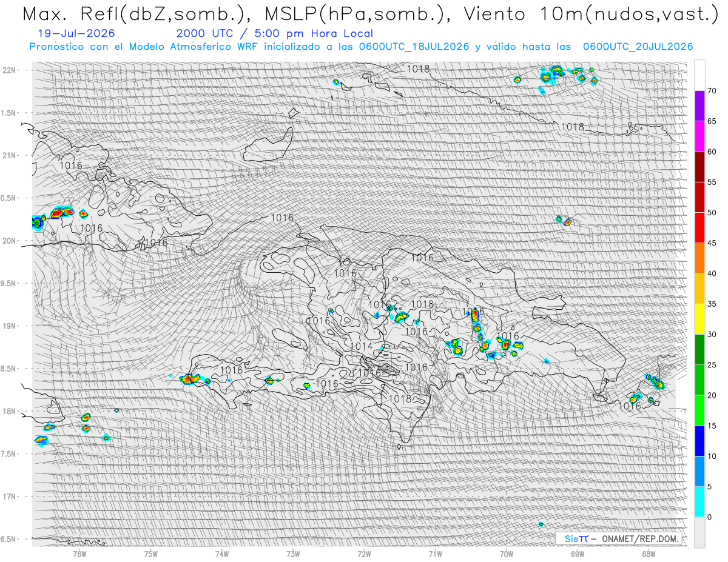Click the '70W' longitude axis label
This screenshot has width=728, height=562.
pos(507,554)
